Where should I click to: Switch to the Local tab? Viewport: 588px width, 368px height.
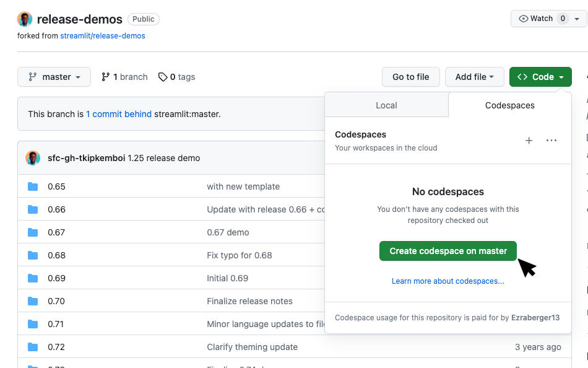click(x=386, y=105)
